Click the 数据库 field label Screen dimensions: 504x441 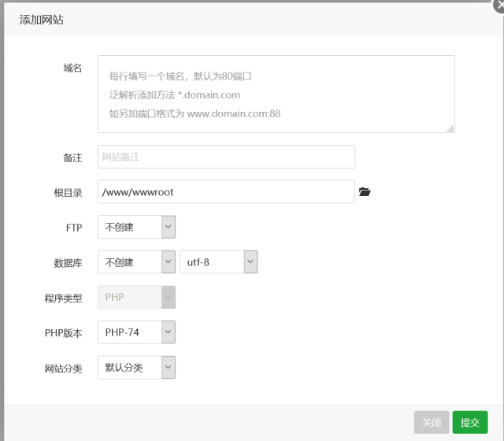[69, 263]
